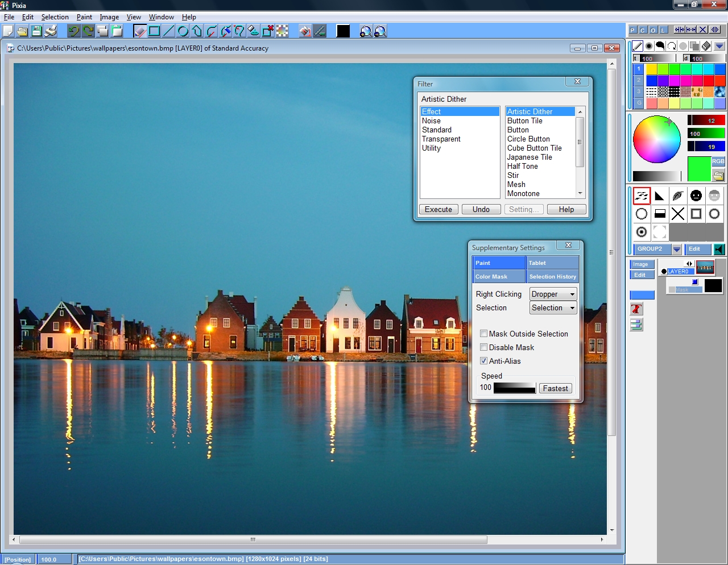728x565 pixels.
Task: Click the red T text layer icon
Action: point(636,309)
